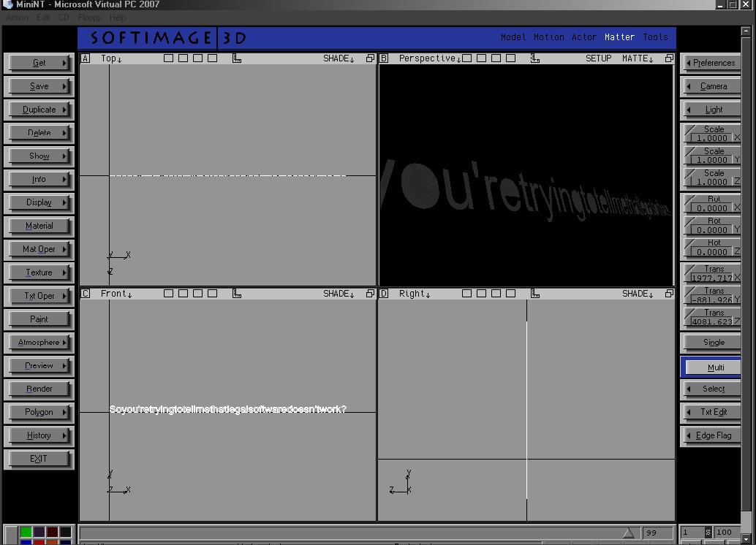The height and width of the screenshot is (545, 756).
Task: Click the diagonal slash icon beside Scale X
Action: click(x=690, y=129)
